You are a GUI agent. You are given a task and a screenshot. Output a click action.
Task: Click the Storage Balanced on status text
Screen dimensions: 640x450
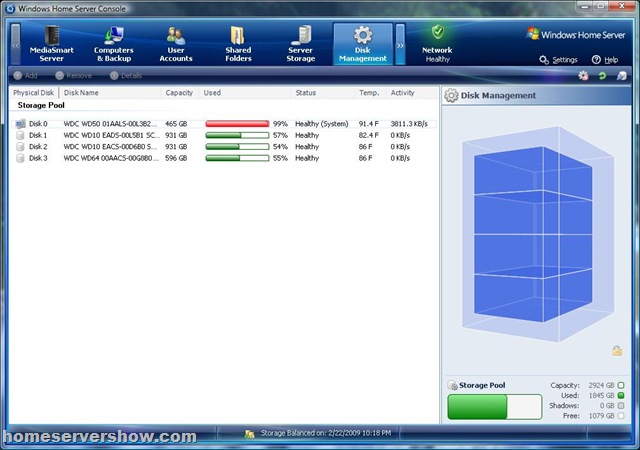326,433
